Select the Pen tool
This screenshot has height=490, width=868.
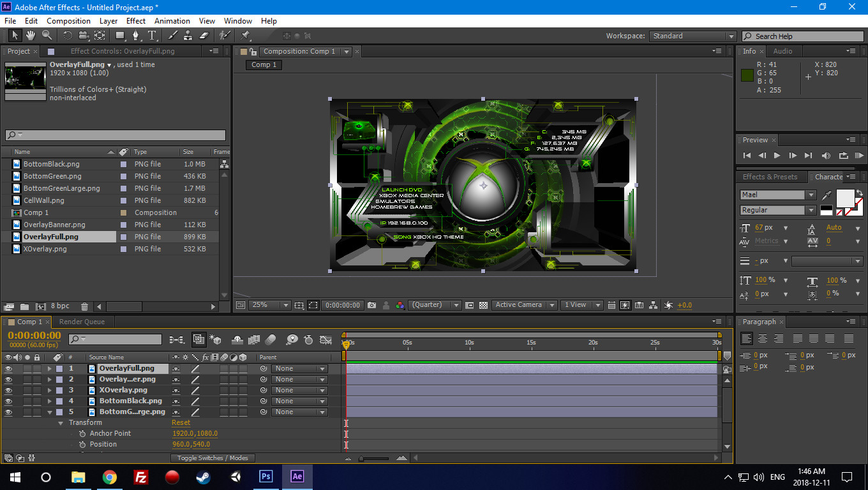(136, 36)
